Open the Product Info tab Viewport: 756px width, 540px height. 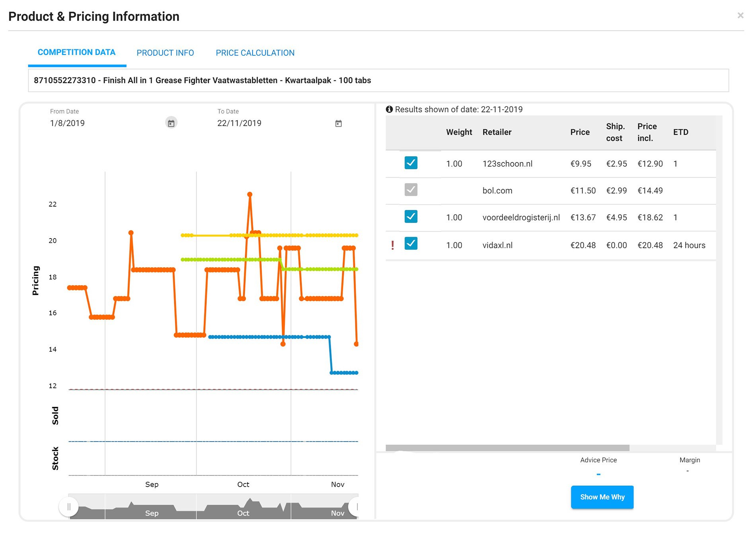tap(165, 53)
